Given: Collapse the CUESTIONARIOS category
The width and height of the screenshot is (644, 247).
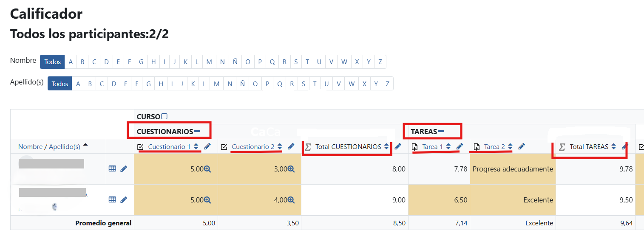Looking at the screenshot, I should tap(197, 132).
